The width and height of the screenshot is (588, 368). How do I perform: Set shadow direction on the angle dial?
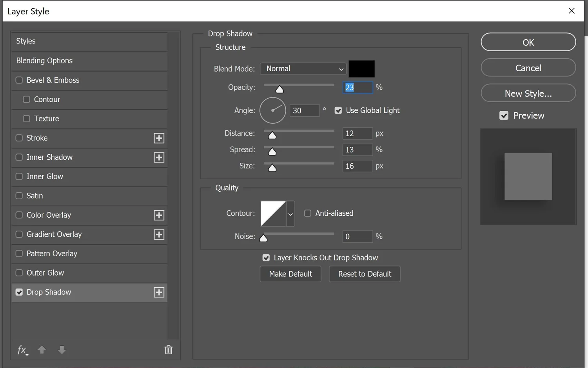click(273, 110)
